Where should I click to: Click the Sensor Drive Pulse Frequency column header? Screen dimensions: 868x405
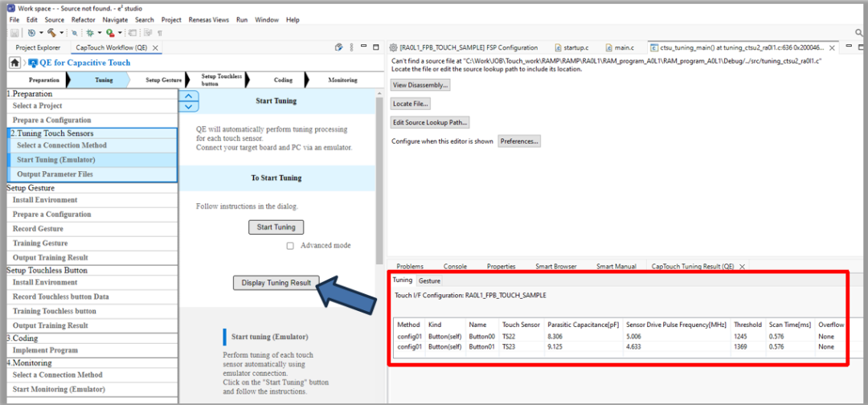(676, 324)
